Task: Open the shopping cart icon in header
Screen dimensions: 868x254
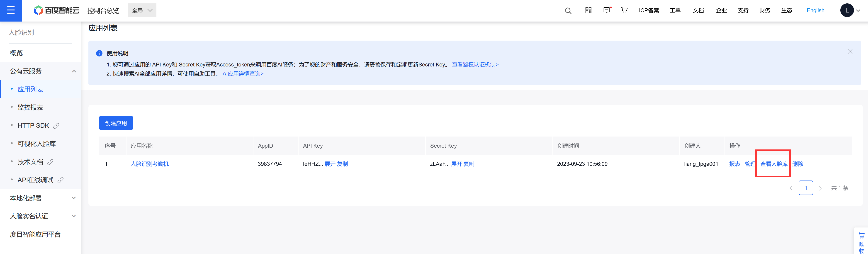Action: 624,10
